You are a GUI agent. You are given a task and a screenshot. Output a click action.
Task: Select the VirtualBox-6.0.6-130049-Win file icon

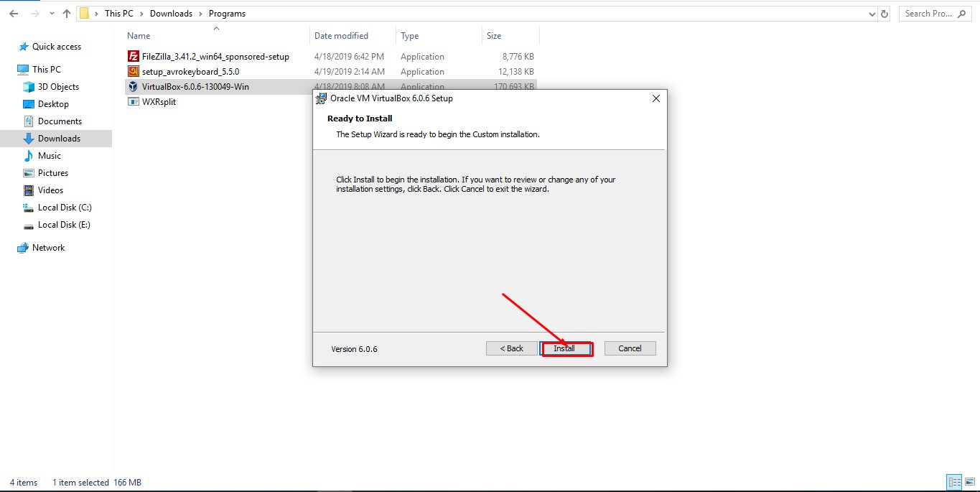pos(133,86)
